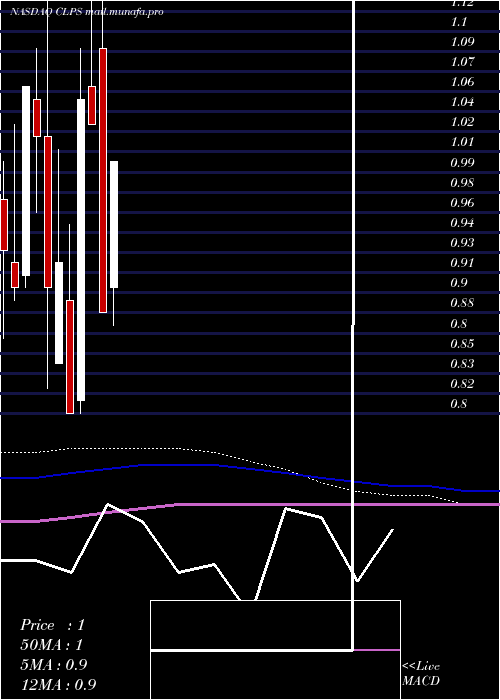
Task: Click the 50MA : 1 value
Action: click(x=52, y=645)
